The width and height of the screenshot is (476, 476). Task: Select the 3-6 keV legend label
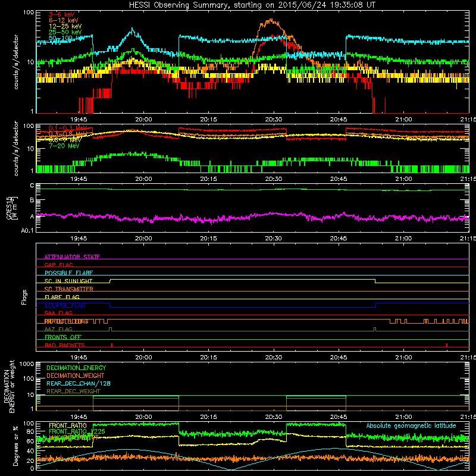click(62, 14)
